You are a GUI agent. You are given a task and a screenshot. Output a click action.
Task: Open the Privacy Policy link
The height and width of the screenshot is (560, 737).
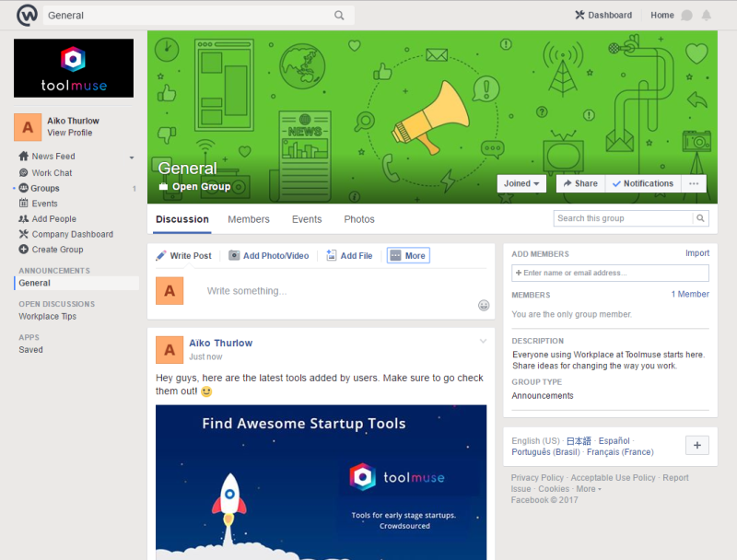tap(537, 478)
